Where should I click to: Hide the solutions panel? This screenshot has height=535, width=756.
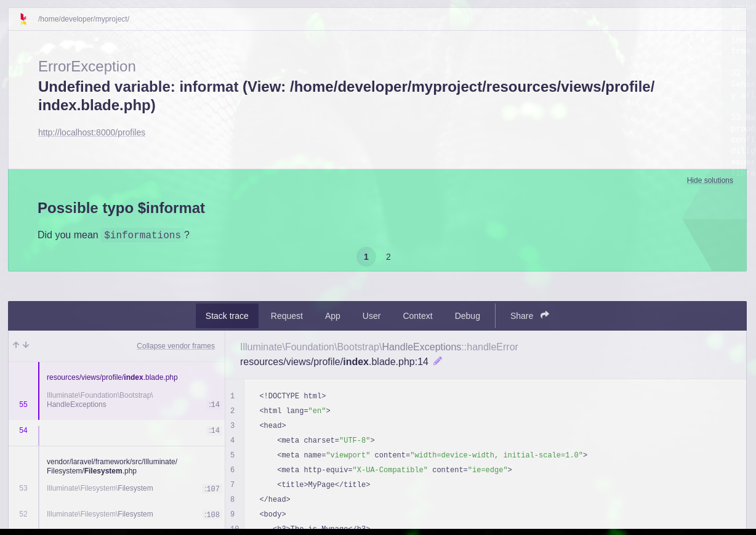click(709, 180)
